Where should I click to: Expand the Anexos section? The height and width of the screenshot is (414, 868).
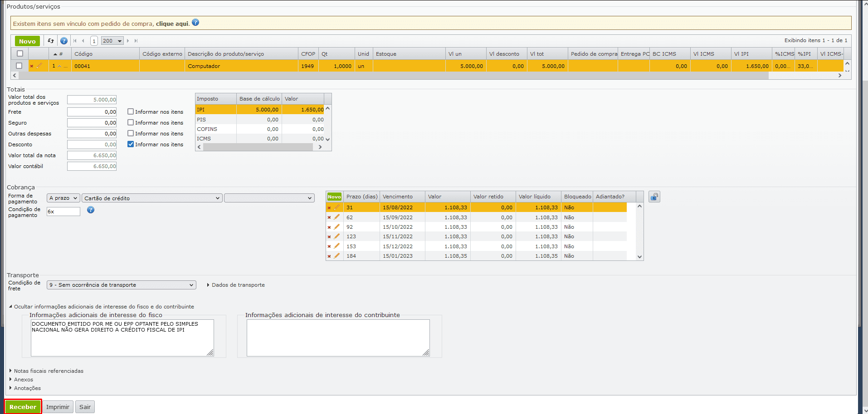(23, 380)
